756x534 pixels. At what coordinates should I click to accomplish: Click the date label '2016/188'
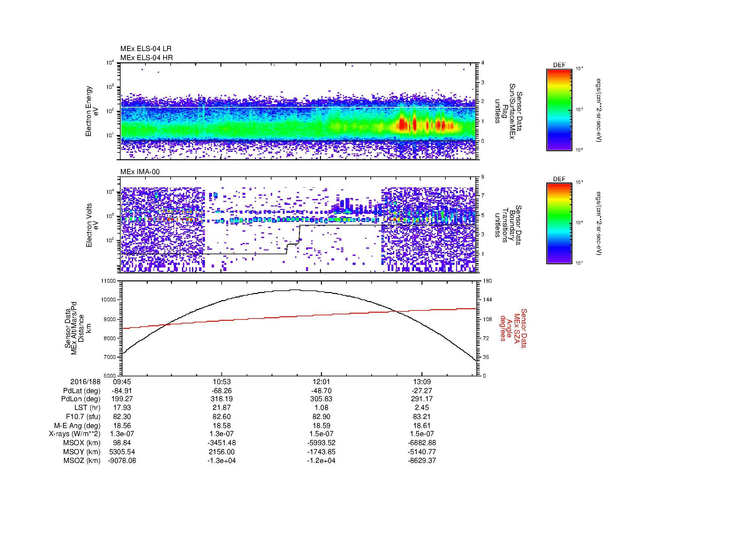pyautogui.click(x=85, y=382)
